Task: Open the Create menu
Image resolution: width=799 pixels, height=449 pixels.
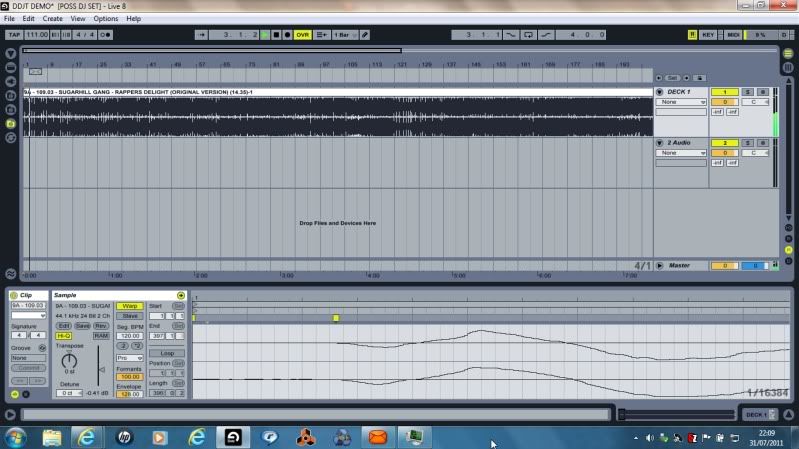Action: [52, 18]
